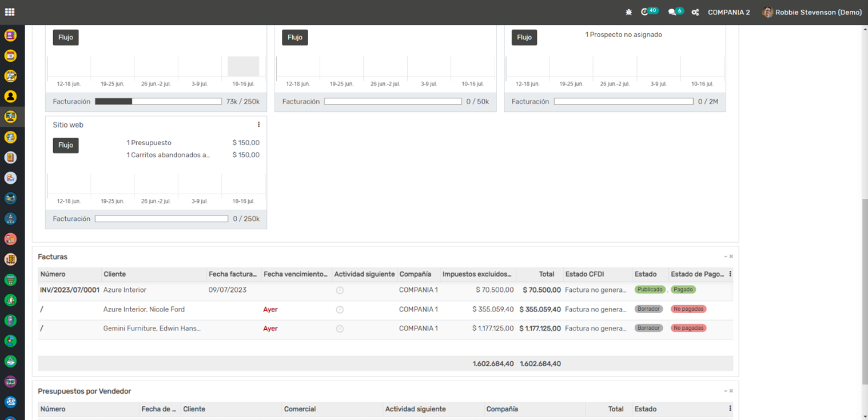
Task: Open the COMPANIA 2 company switcher
Action: pyautogui.click(x=728, y=12)
